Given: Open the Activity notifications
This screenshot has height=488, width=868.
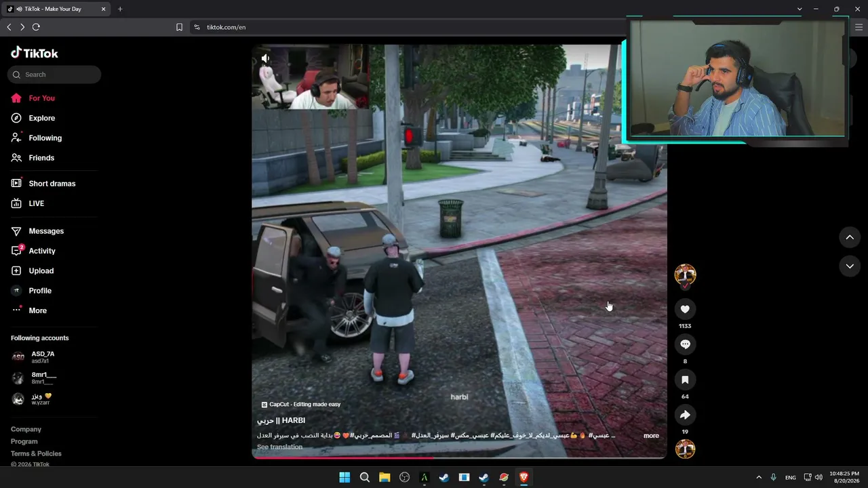Looking at the screenshot, I should (33, 251).
